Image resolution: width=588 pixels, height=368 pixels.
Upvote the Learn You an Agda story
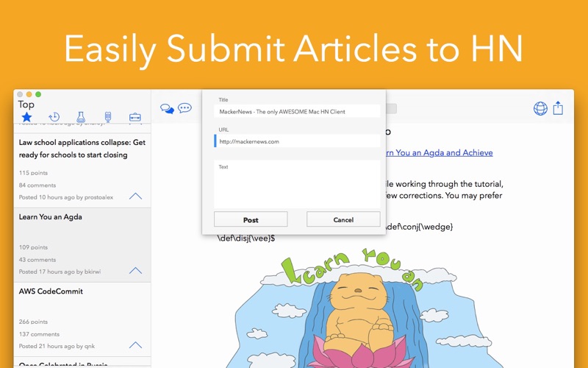point(135,270)
